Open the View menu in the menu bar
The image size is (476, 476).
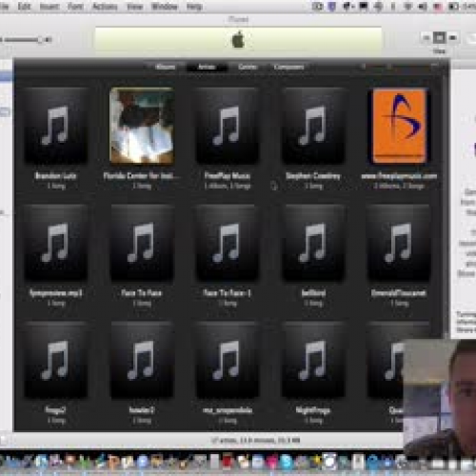pos(134,7)
